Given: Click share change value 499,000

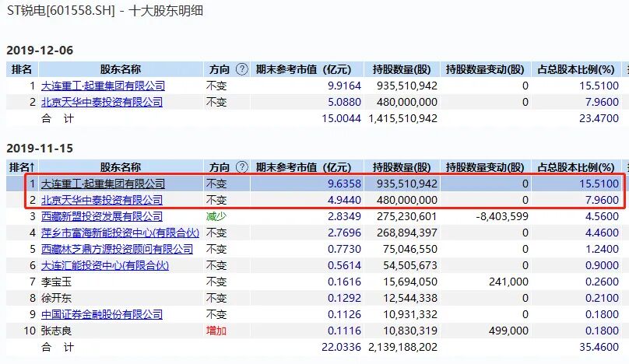Looking at the screenshot, I should [x=508, y=331].
